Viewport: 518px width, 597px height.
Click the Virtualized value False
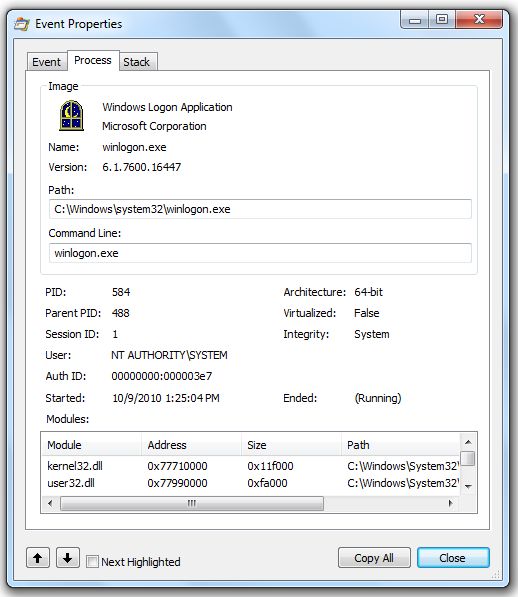pos(367,313)
